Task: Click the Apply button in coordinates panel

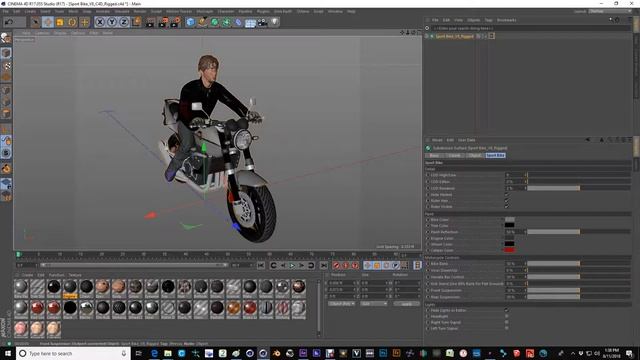Action: pos(407,304)
